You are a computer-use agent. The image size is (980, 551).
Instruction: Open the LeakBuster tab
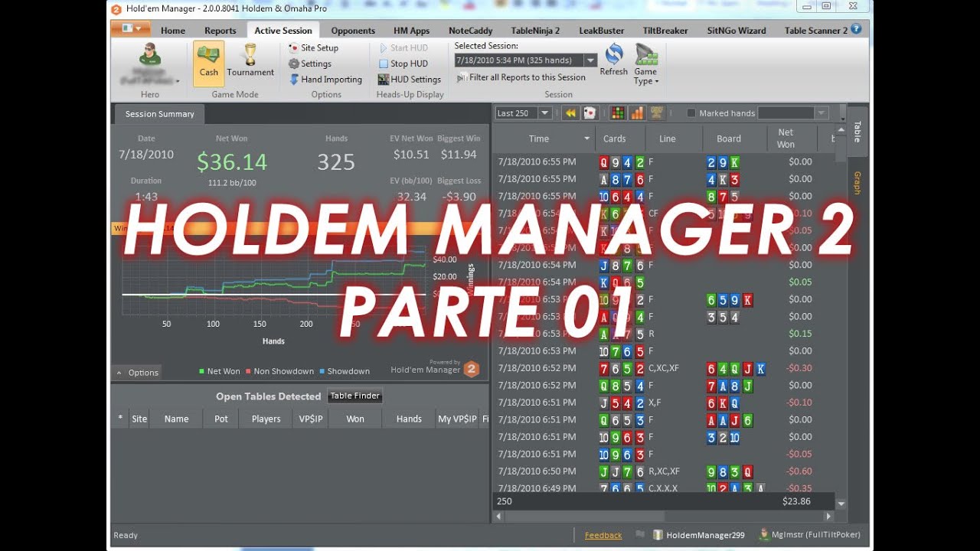[x=602, y=31]
